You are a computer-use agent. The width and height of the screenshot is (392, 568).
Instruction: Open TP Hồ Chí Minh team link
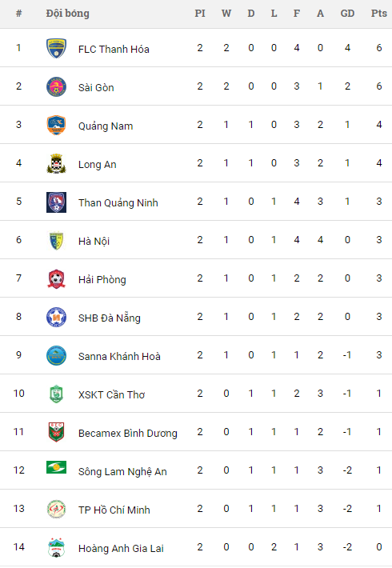point(114,510)
